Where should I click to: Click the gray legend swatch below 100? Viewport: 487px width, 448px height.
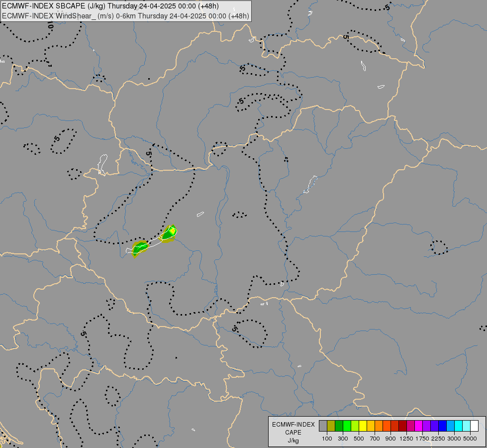click(x=323, y=426)
